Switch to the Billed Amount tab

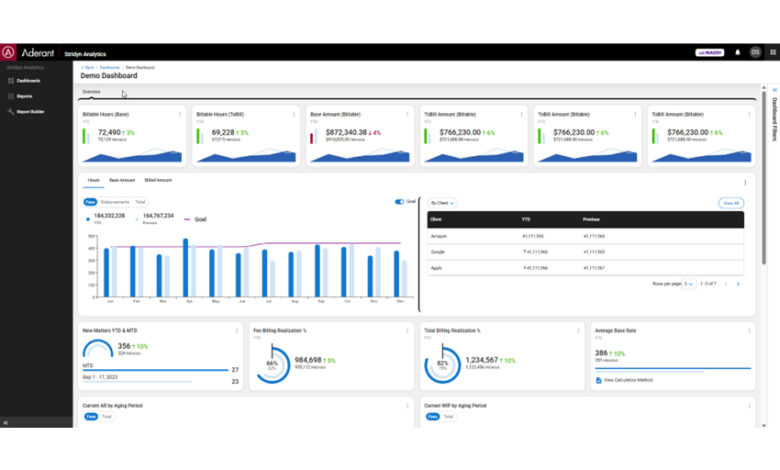click(x=158, y=180)
